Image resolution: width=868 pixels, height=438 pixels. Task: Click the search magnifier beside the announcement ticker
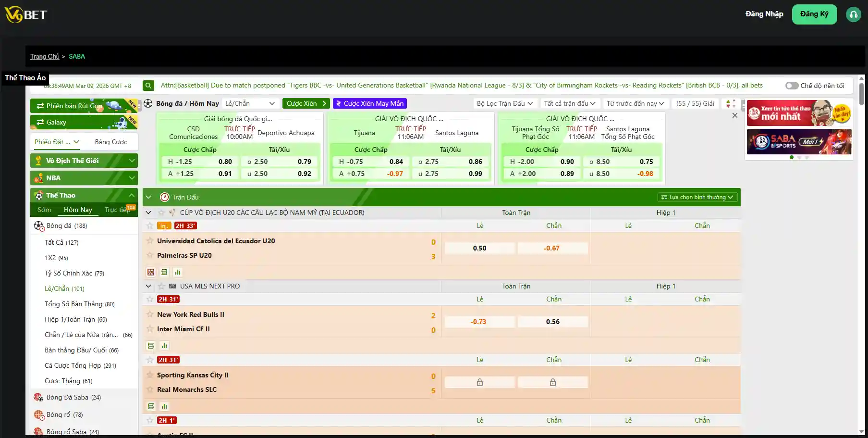coord(148,85)
